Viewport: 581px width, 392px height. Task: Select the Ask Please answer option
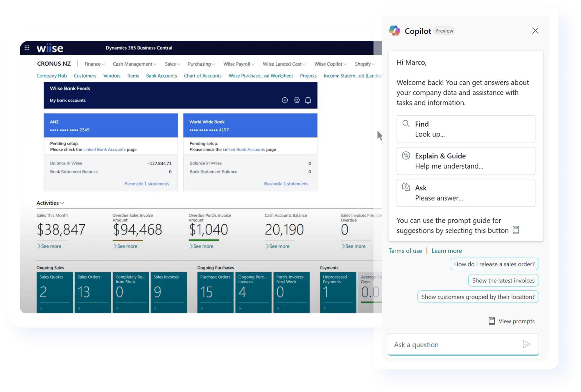click(466, 193)
